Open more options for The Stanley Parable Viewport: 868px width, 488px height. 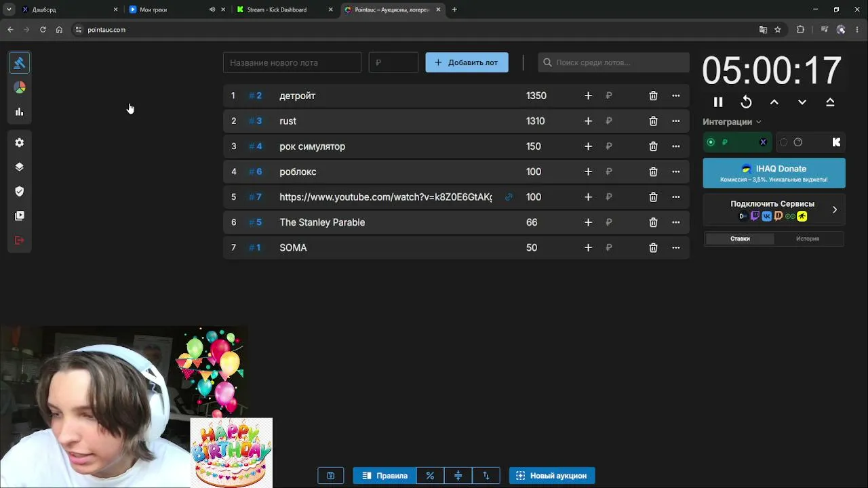click(x=675, y=222)
